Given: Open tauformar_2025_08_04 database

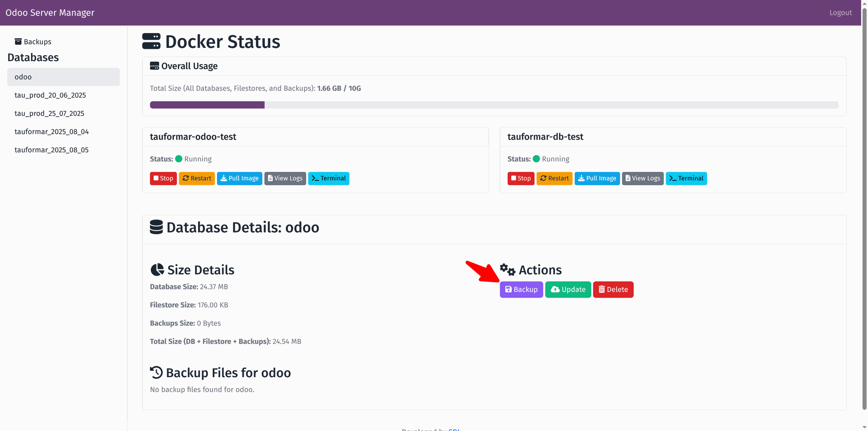Looking at the screenshot, I should pyautogui.click(x=52, y=132).
